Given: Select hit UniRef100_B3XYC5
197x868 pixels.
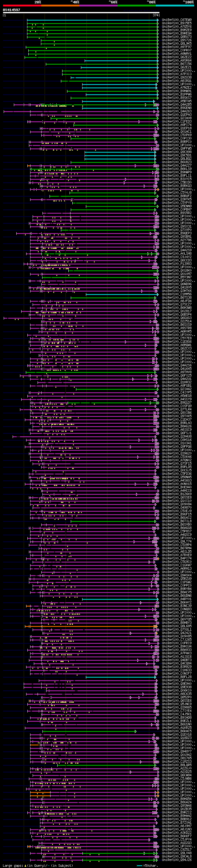Looking at the screenshot, I should tap(177, 179).
